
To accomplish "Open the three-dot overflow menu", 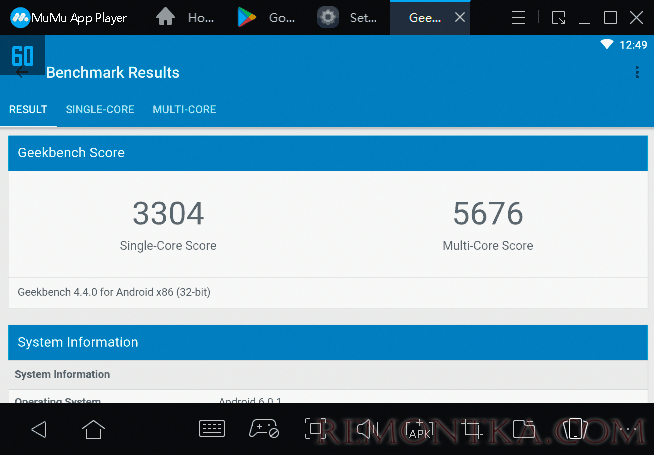I will [637, 72].
